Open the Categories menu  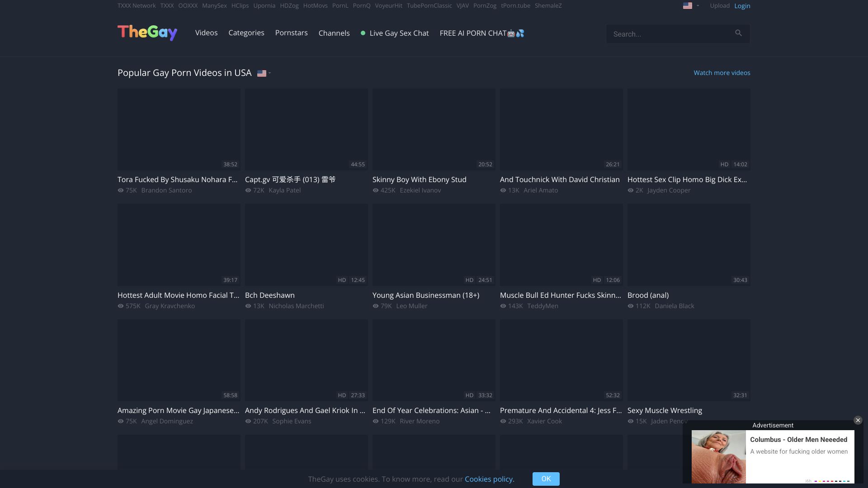[x=246, y=33]
